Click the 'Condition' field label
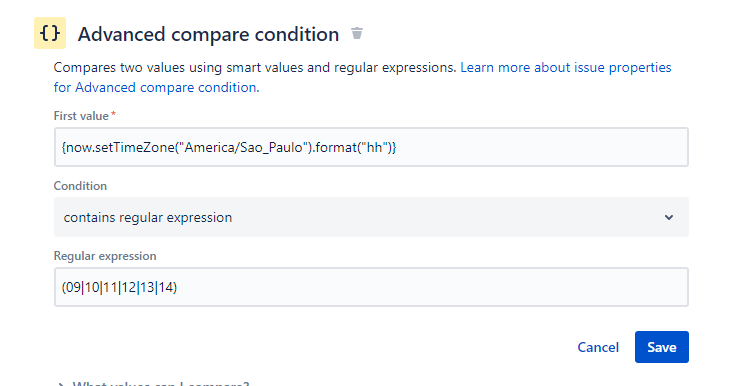750x386 pixels. (x=80, y=186)
